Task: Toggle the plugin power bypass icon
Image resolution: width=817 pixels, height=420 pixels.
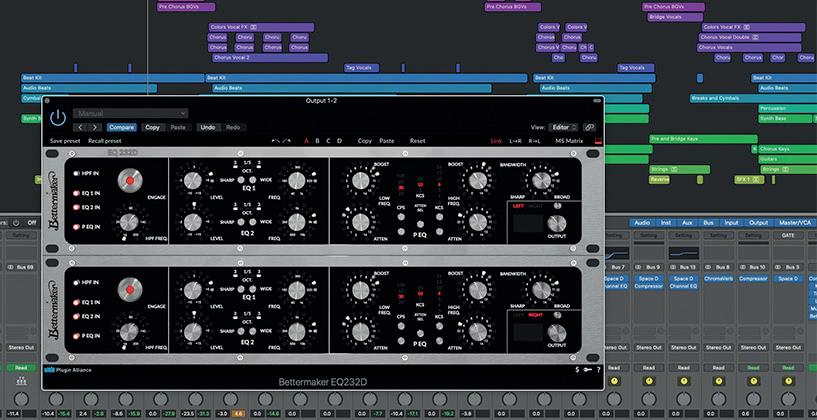Action: tap(58, 118)
